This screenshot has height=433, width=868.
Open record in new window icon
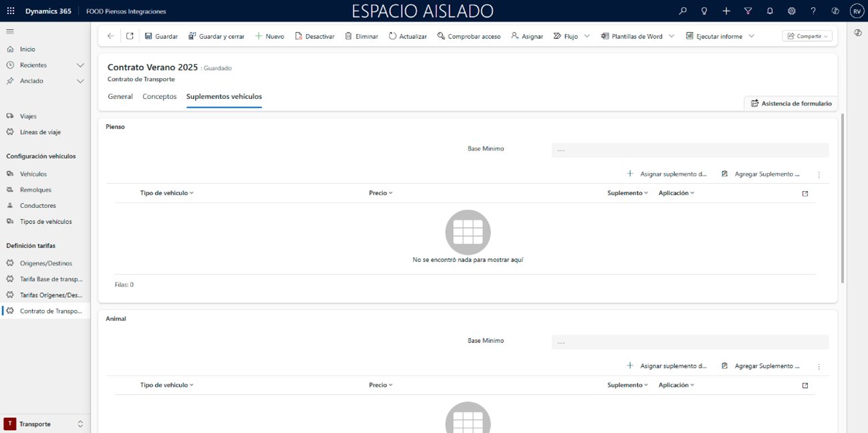coord(130,36)
